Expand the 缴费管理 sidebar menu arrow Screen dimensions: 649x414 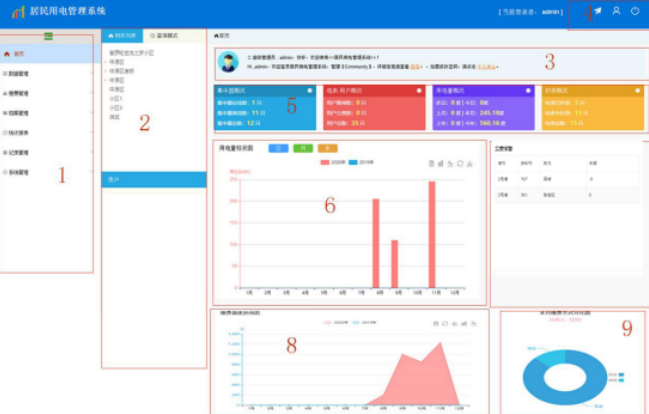(91, 94)
